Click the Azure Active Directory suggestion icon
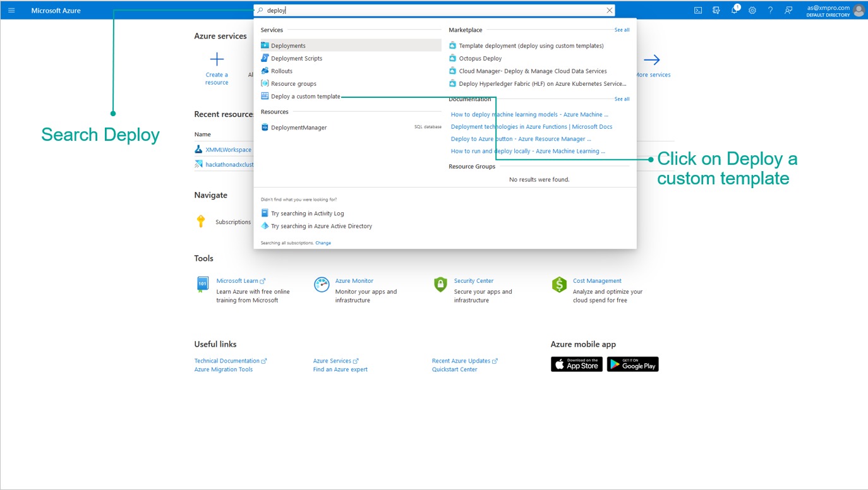The height and width of the screenshot is (490, 868). 265,225
